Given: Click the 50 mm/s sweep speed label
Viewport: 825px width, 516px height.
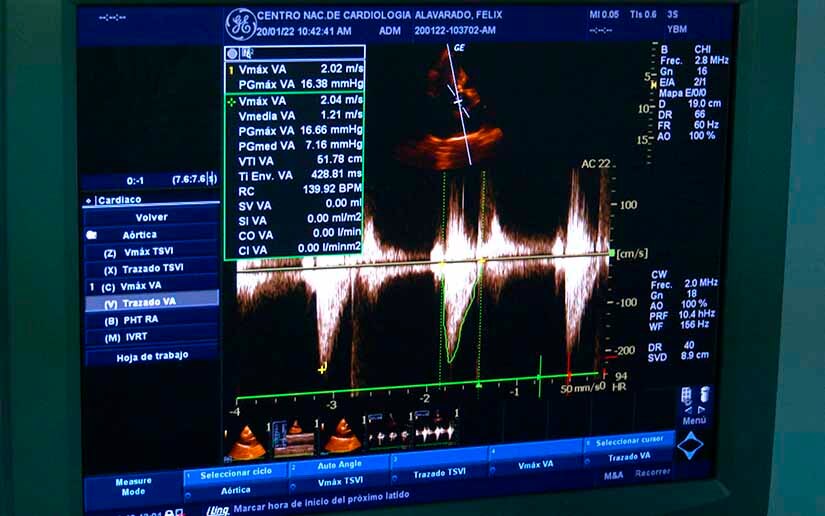Looking at the screenshot, I should coord(580,389).
